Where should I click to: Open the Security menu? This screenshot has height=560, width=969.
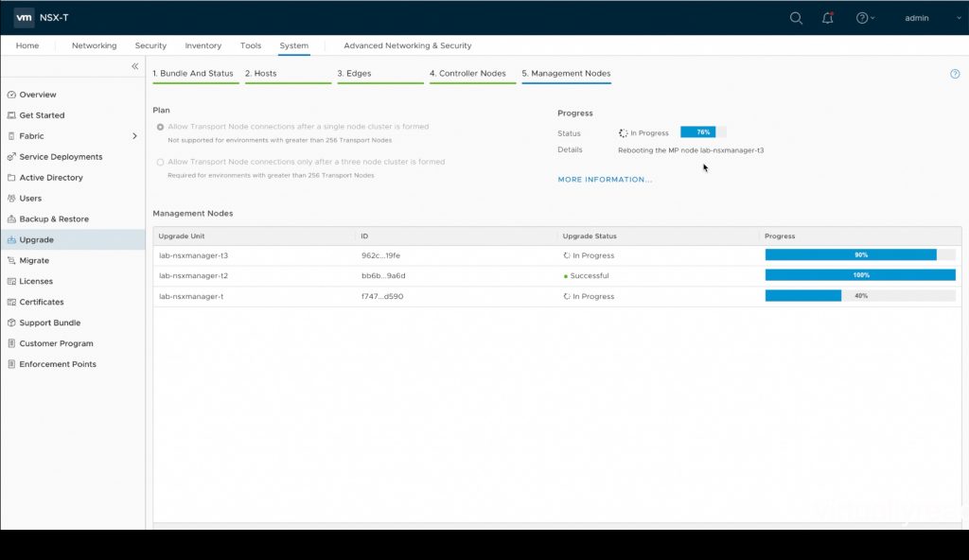[x=150, y=45]
